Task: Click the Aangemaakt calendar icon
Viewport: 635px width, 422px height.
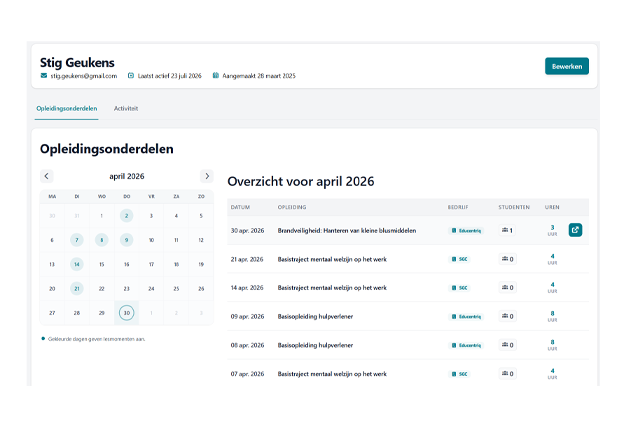Action: coord(216,75)
